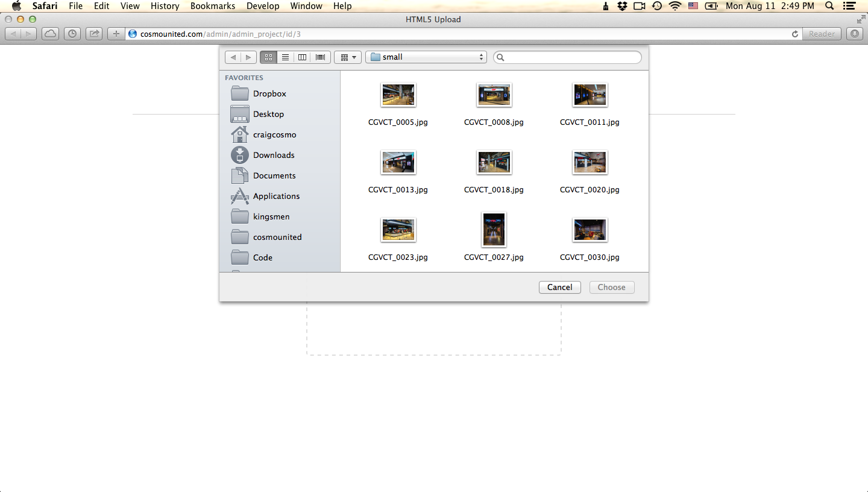This screenshot has height=492, width=868.
Task: Switch file dialog to Cover Flow view
Action: tap(320, 57)
